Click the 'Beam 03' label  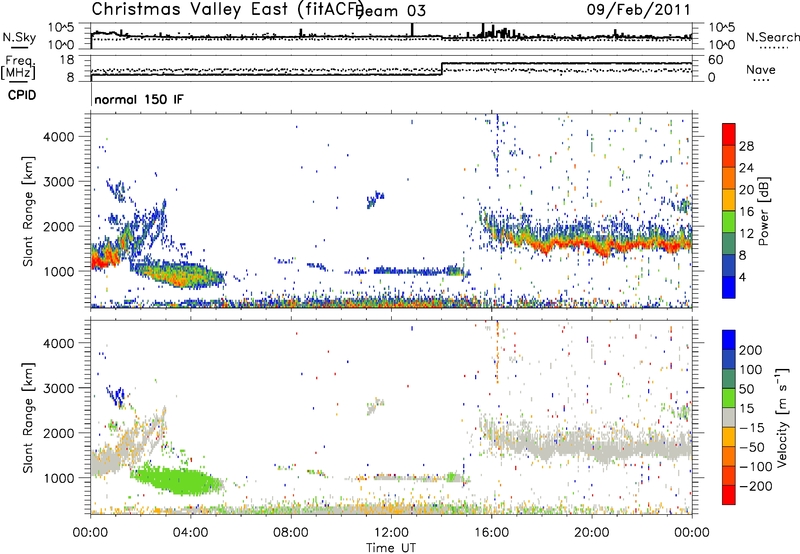[391, 11]
